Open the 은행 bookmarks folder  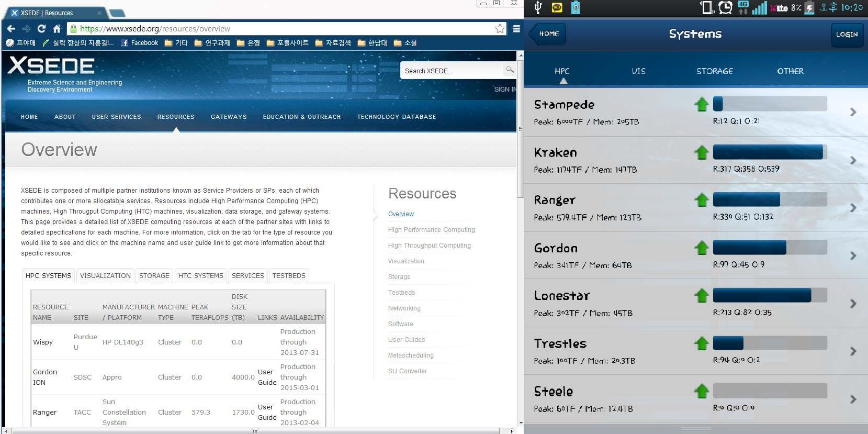pos(248,43)
